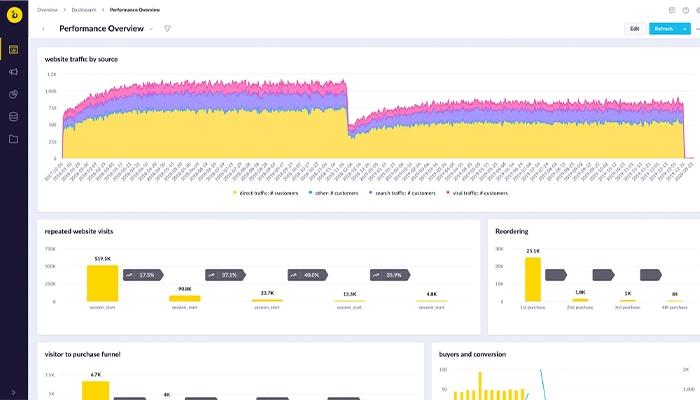Open the Dashboards sidebar icon
This screenshot has height=400, width=700.
(13, 49)
